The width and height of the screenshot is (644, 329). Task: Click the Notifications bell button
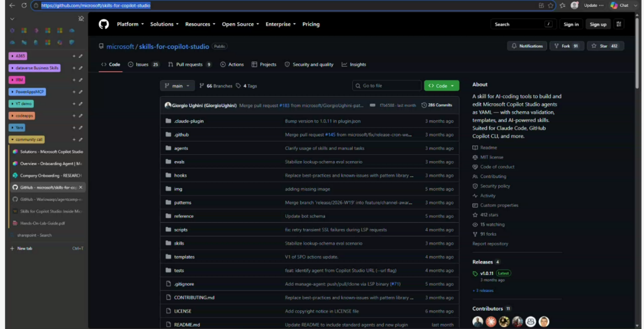click(527, 46)
